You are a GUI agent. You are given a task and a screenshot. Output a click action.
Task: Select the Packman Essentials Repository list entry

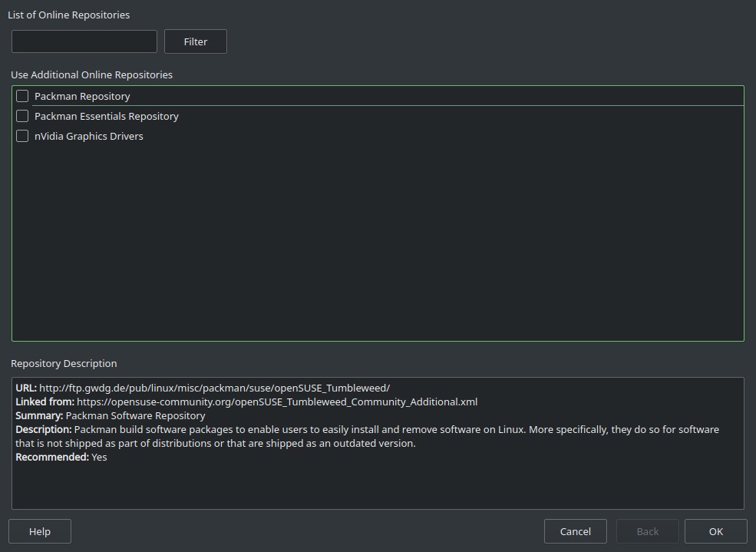(x=106, y=115)
